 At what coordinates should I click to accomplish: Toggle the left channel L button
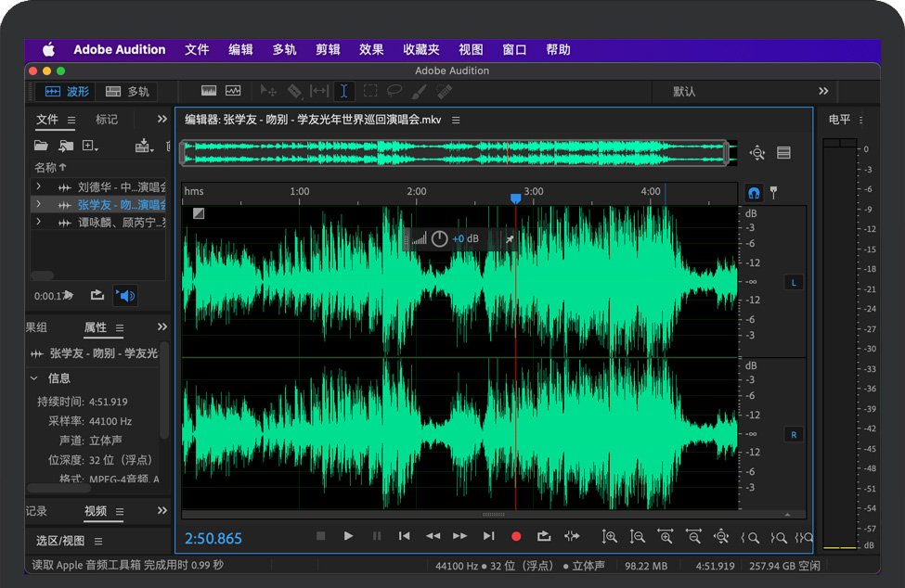coord(794,282)
